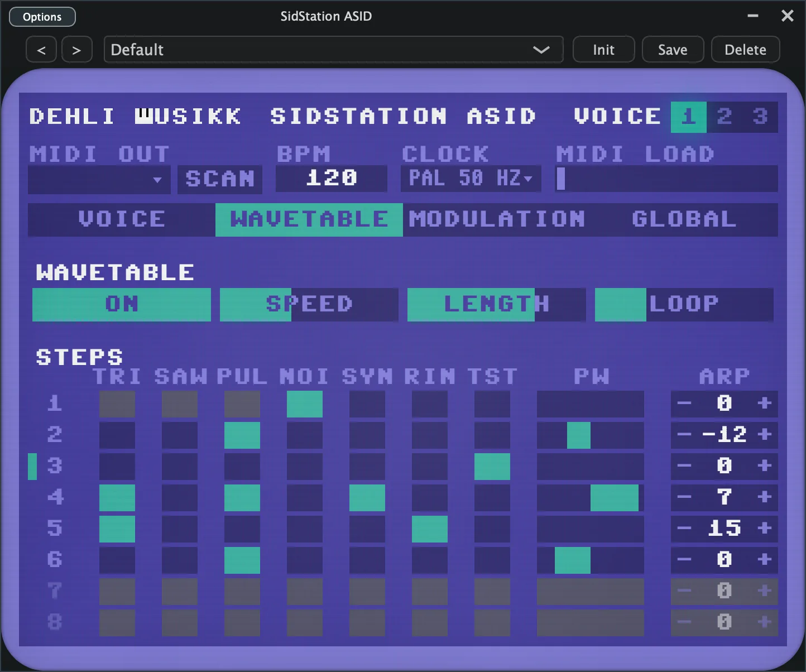Open the Clock PAL 50 Hz dropdown

471,179
